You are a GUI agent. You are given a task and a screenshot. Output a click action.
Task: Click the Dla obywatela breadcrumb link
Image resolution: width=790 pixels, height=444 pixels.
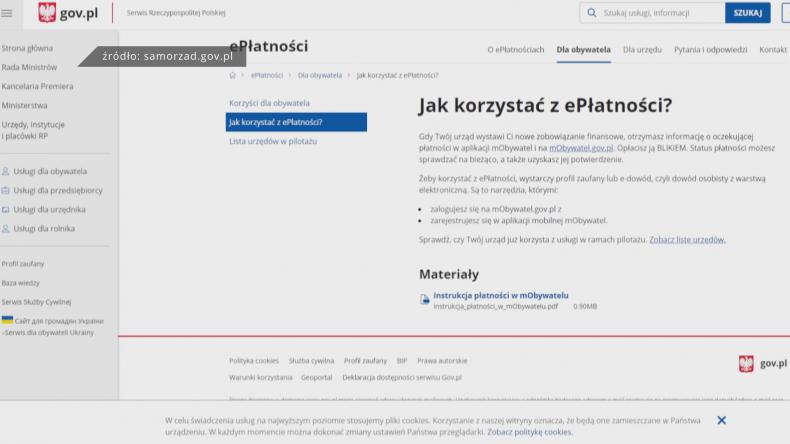(x=319, y=75)
